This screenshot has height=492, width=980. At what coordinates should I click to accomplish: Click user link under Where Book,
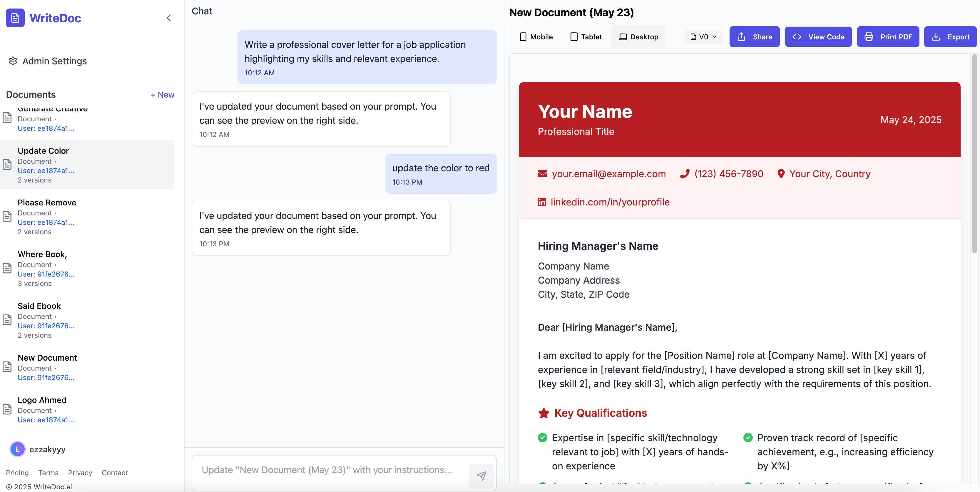[x=46, y=274]
